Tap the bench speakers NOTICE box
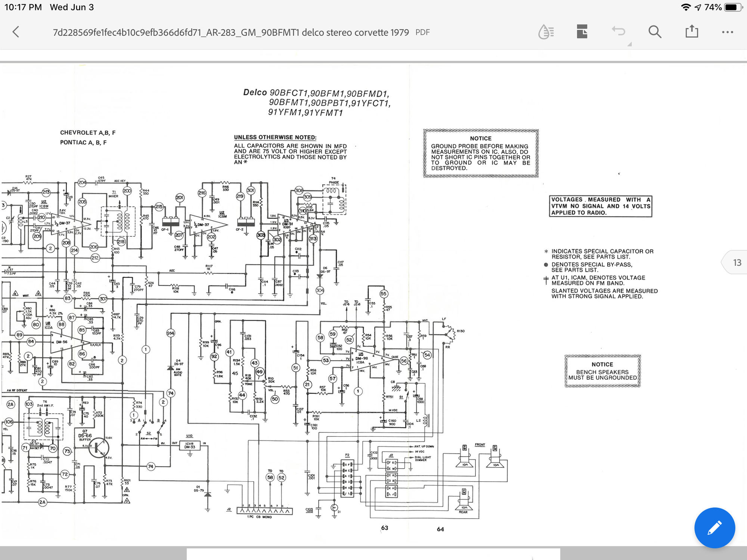747x560 pixels. click(602, 371)
